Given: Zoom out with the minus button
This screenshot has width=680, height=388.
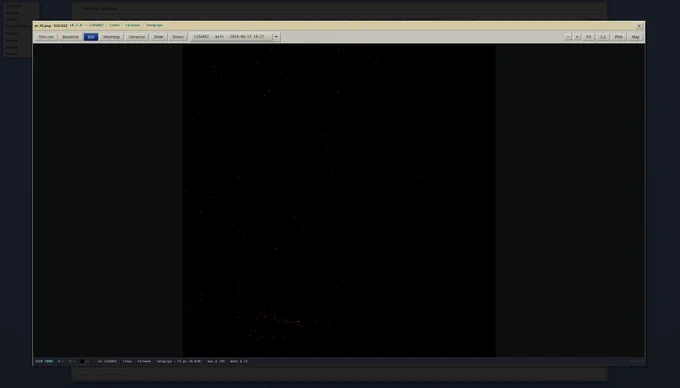Looking at the screenshot, I should coord(568,37).
